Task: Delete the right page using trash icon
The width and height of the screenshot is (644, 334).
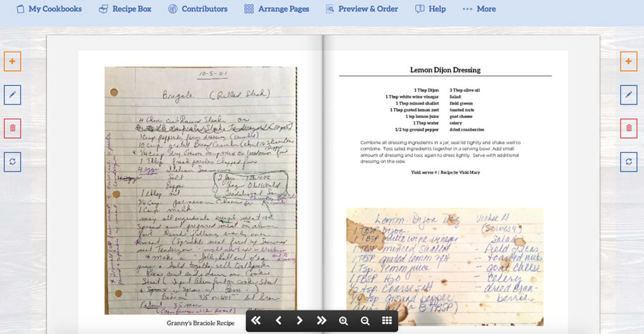Action: [x=628, y=128]
